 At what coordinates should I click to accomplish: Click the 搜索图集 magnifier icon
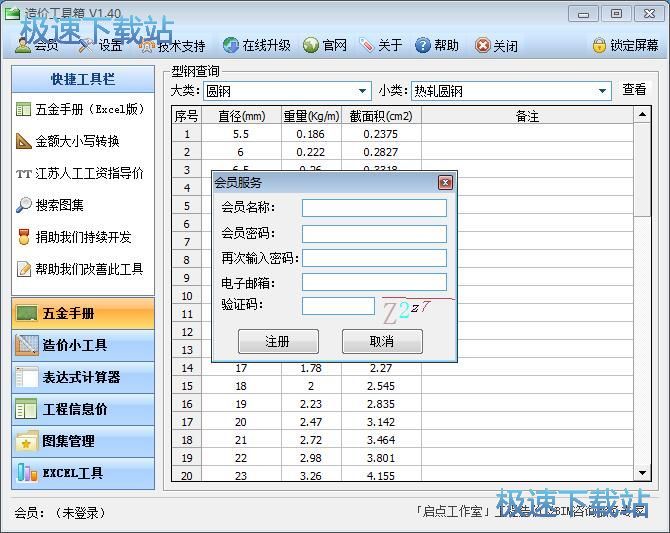pos(24,205)
